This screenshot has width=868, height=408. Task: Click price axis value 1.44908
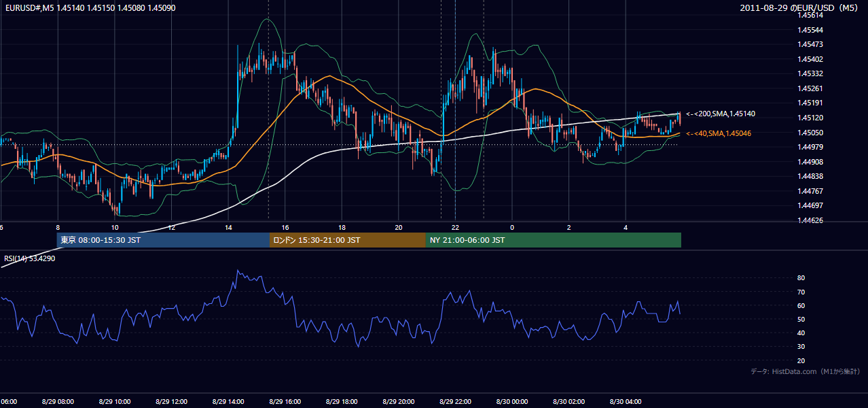[x=811, y=162]
